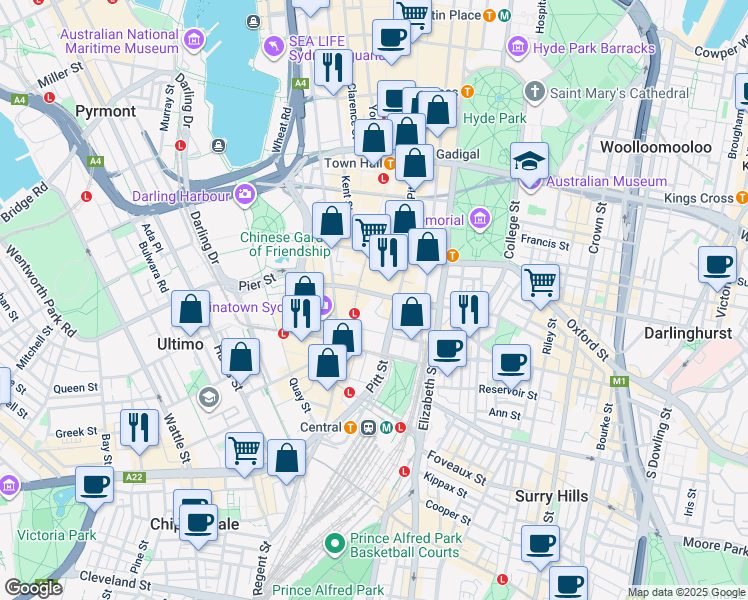Open the Prince Alfred Park Basketball Courts pin
Viewport: 748px width, 600px height.
(x=335, y=544)
